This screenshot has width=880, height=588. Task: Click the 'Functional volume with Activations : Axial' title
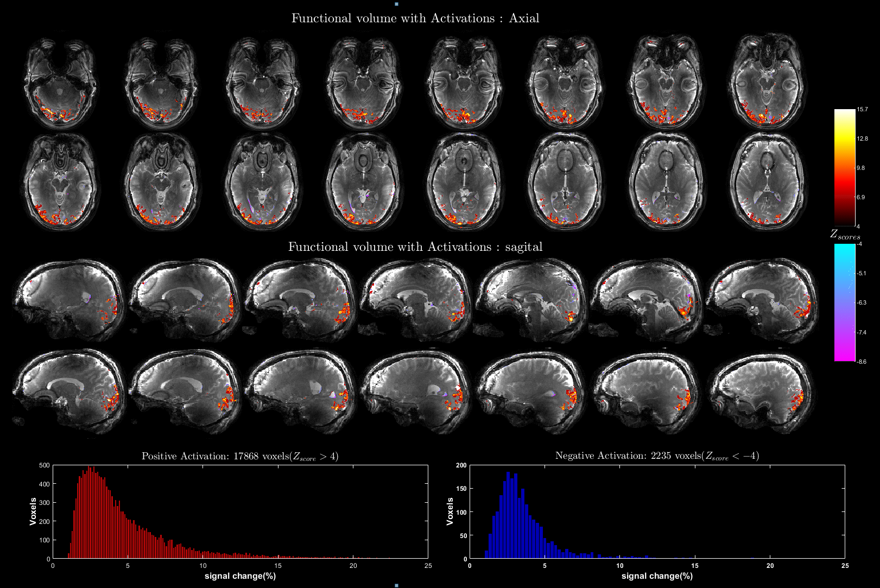[x=415, y=18]
